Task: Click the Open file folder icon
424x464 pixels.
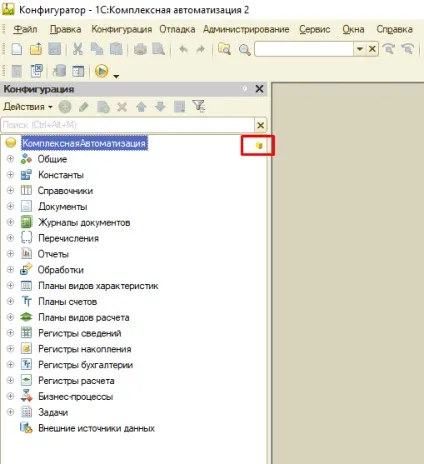Action: [36, 49]
